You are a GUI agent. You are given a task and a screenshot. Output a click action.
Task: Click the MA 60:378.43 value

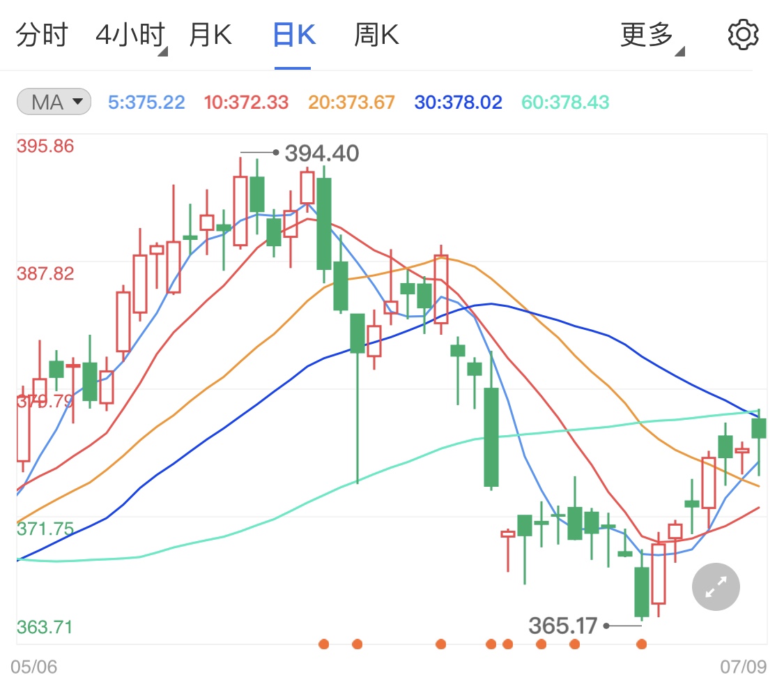tap(565, 102)
